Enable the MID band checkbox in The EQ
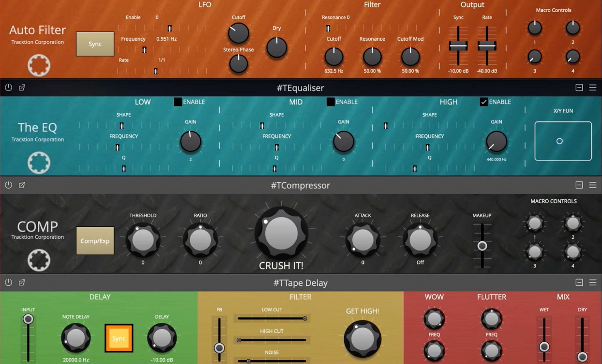Viewport: 602px width, 364px height. [x=330, y=102]
